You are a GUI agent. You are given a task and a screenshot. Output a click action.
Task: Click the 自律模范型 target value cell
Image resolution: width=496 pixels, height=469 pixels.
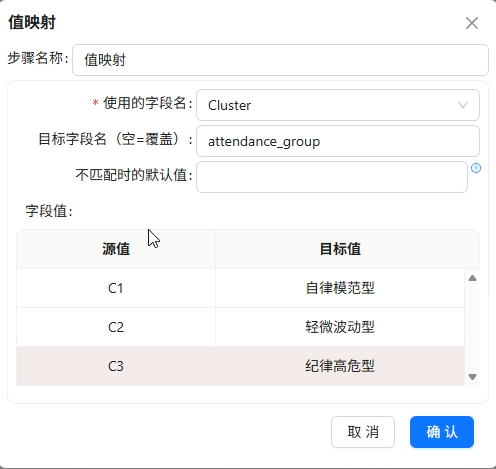[340, 288]
